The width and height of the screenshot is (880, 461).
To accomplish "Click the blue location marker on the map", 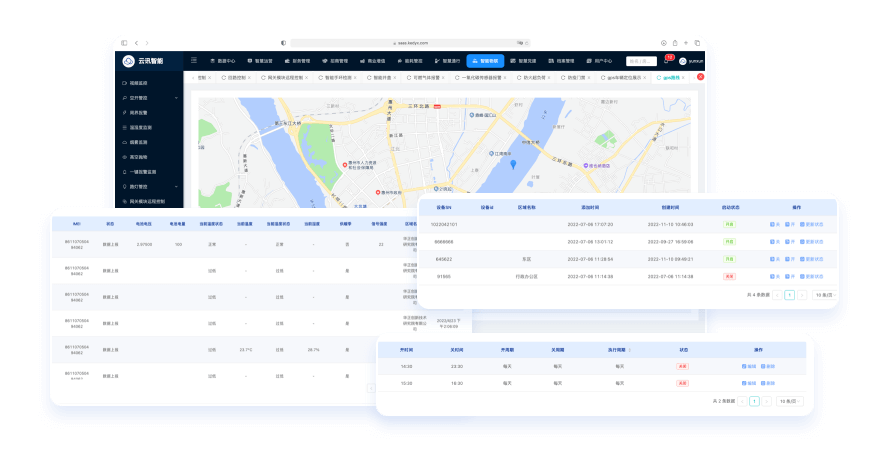I will click(513, 164).
